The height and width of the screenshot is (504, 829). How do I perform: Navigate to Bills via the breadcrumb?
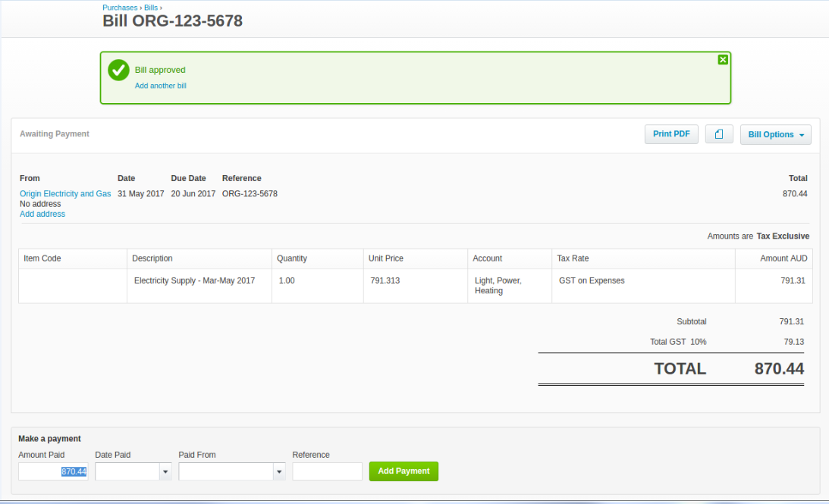pyautogui.click(x=150, y=7)
